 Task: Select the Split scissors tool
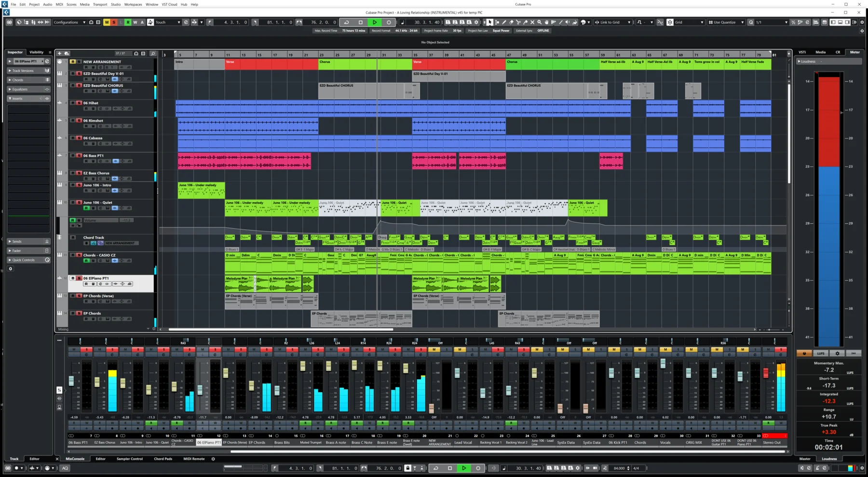518,22
